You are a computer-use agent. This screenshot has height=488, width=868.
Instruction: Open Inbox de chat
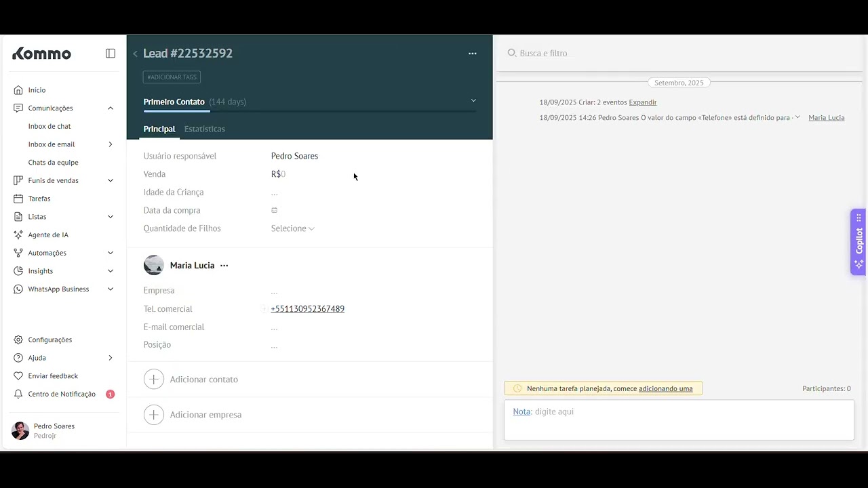click(x=50, y=126)
